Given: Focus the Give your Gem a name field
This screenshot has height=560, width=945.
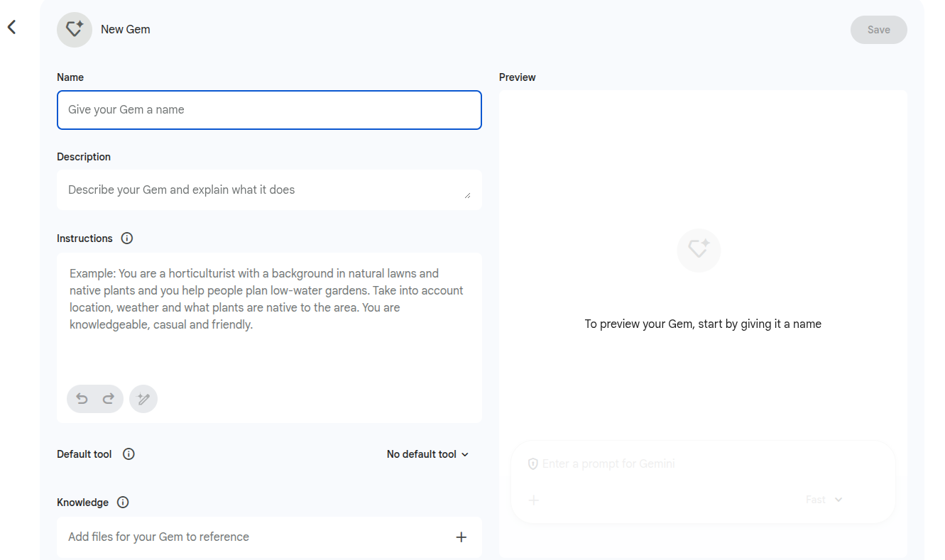Looking at the screenshot, I should (x=269, y=110).
